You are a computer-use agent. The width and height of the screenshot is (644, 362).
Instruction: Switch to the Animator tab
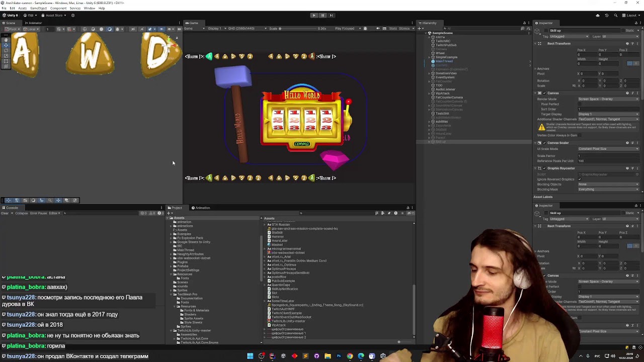[x=34, y=23]
